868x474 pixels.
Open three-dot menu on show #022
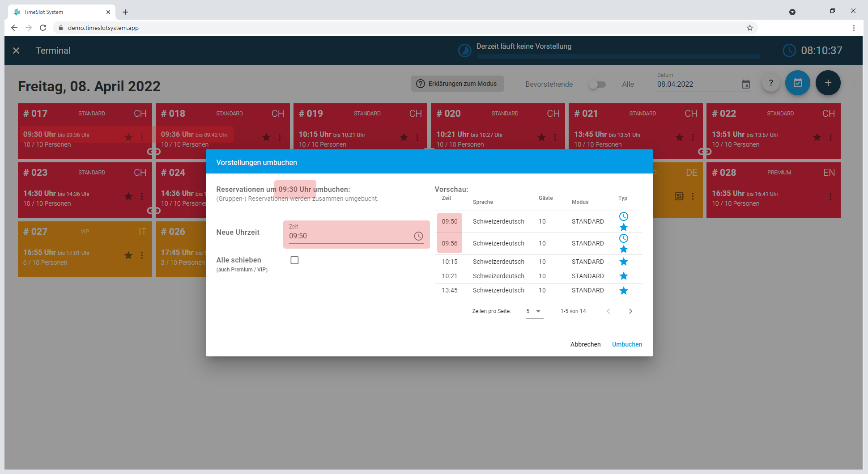[x=830, y=137]
